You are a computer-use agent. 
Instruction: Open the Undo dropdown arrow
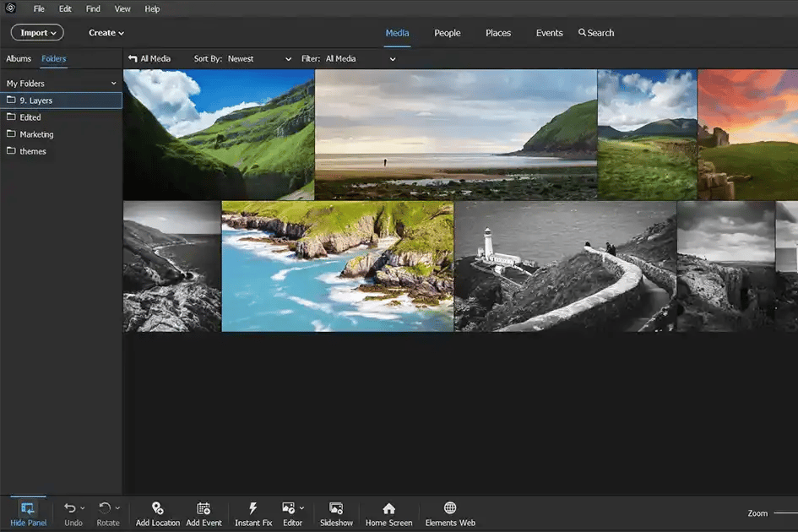[x=83, y=508]
